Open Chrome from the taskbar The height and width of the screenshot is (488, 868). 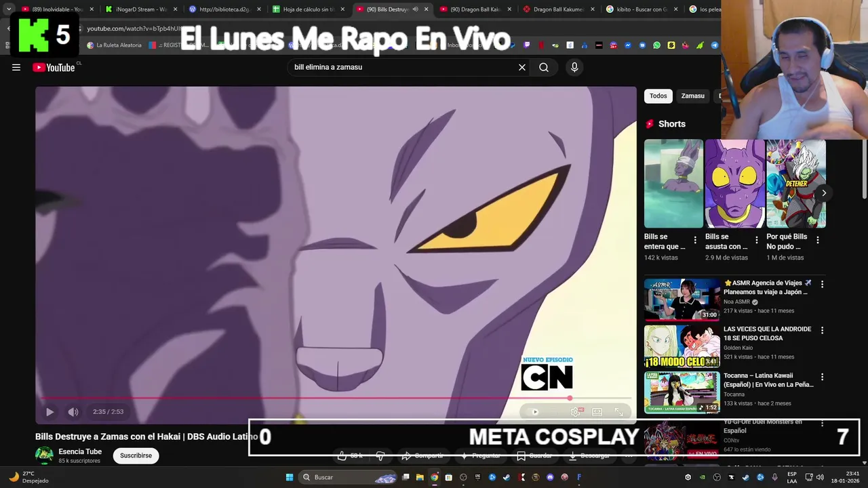[x=434, y=477]
